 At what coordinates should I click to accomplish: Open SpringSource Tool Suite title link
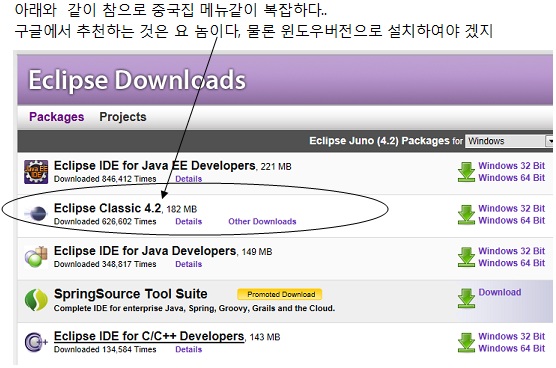pos(130,294)
